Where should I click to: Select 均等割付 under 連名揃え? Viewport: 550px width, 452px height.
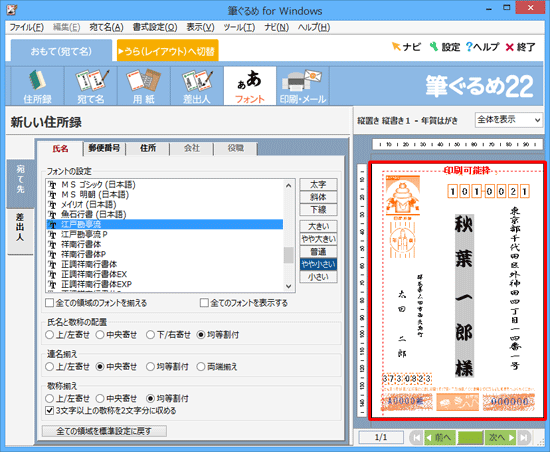click(x=150, y=366)
